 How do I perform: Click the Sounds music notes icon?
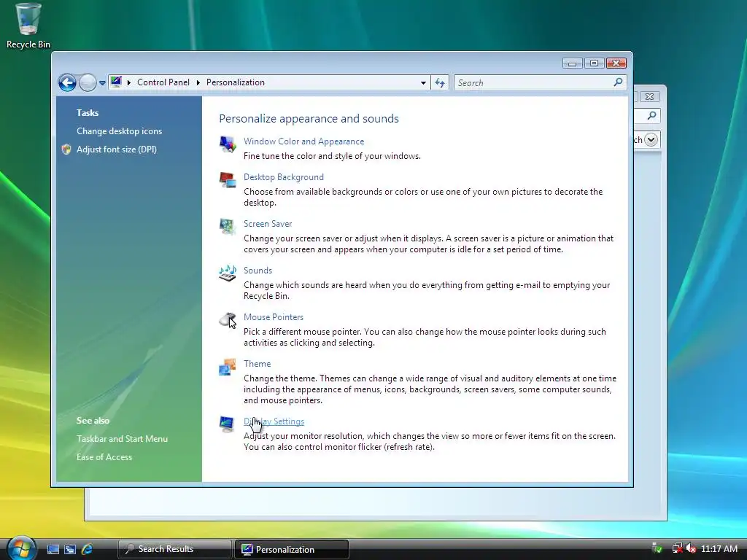228,273
